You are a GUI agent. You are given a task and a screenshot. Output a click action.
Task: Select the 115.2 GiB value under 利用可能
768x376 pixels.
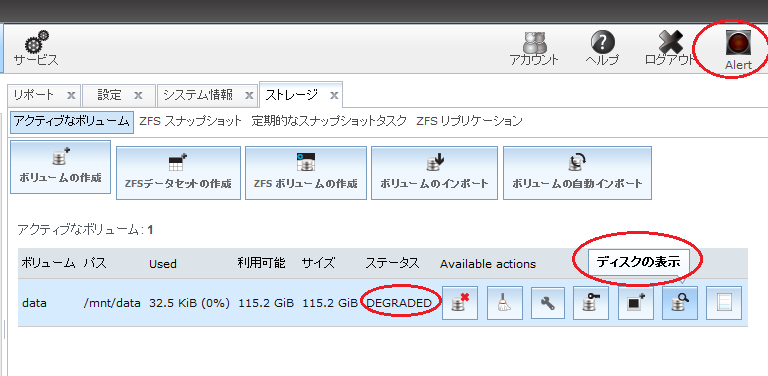point(266,303)
